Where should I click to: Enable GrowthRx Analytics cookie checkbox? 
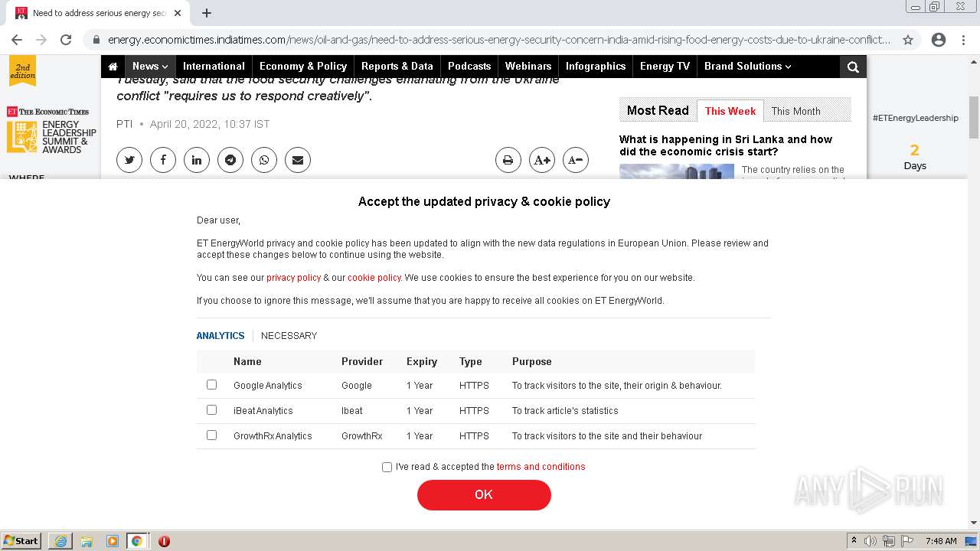coord(211,435)
